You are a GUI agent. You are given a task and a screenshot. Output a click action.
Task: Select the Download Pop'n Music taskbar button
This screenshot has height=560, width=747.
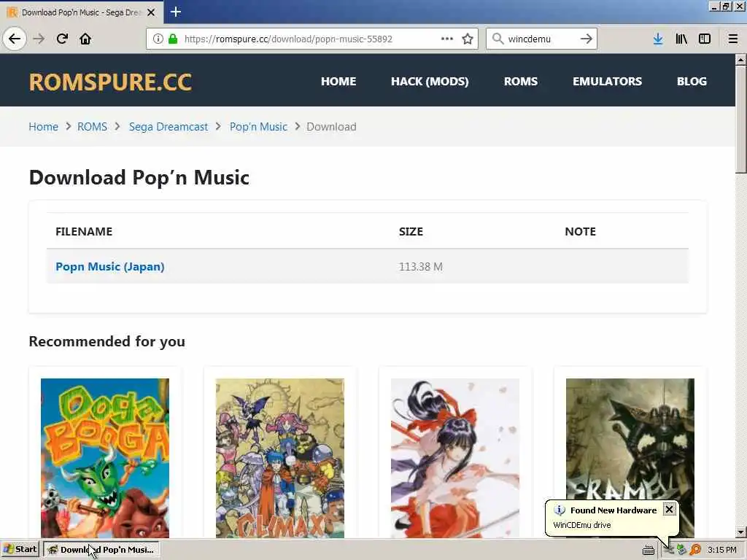coord(101,550)
